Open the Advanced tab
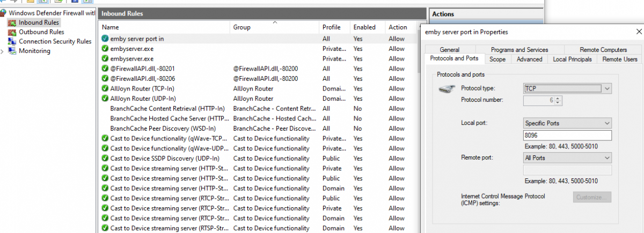The image size is (644, 233). (x=529, y=59)
